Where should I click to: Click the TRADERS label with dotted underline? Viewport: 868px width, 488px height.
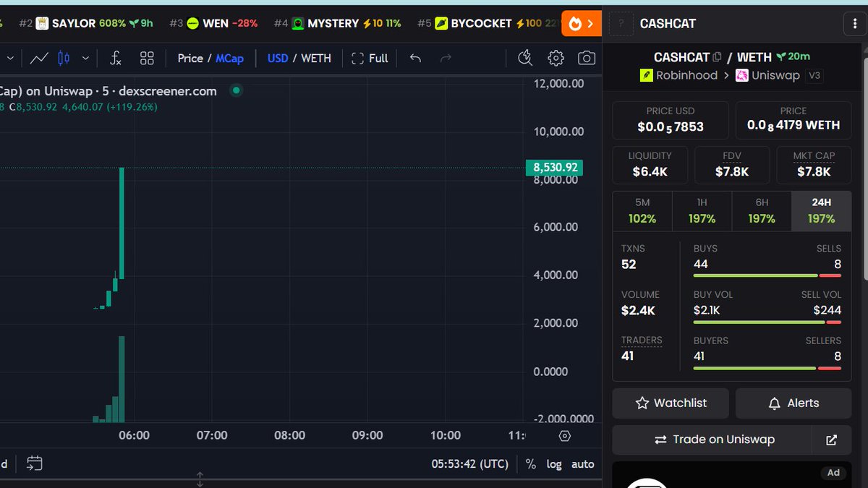pos(642,340)
